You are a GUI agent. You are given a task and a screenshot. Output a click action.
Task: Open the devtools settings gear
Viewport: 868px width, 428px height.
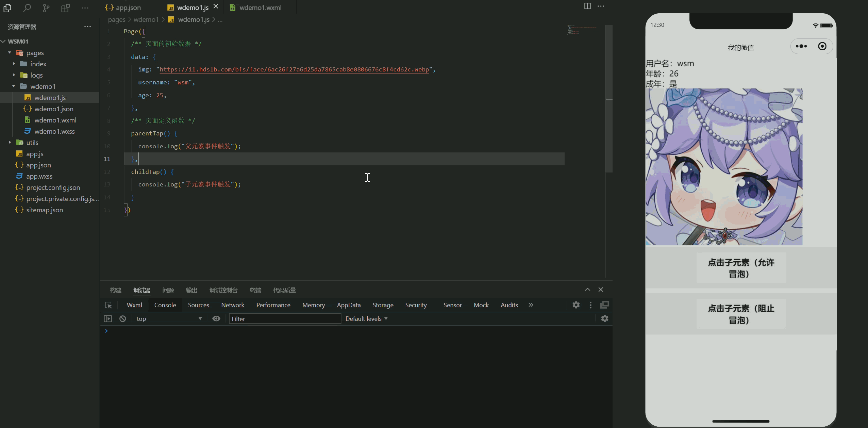pos(576,305)
